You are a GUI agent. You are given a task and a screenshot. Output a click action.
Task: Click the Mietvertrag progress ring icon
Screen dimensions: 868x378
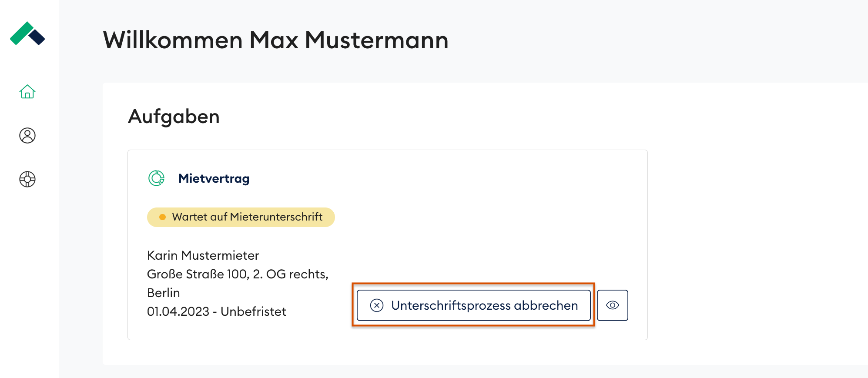[157, 177]
